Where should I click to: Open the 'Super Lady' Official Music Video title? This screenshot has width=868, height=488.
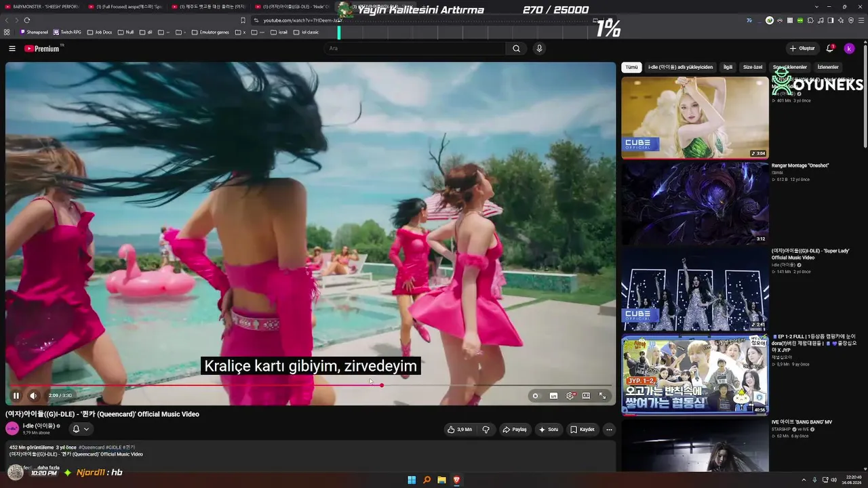[810, 254]
